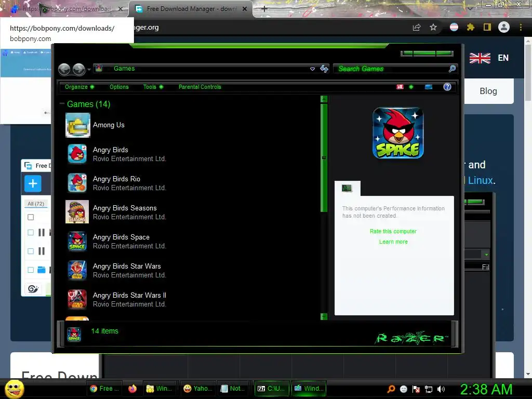Open a new Chrome tab

(264, 9)
